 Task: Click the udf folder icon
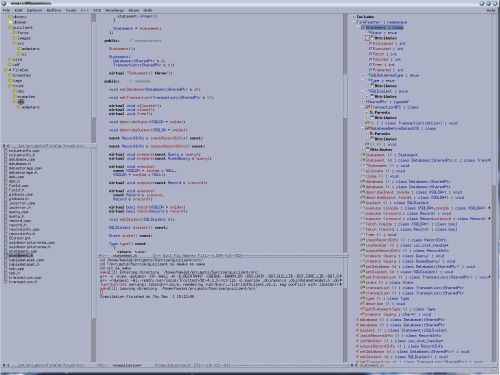(x=10, y=65)
